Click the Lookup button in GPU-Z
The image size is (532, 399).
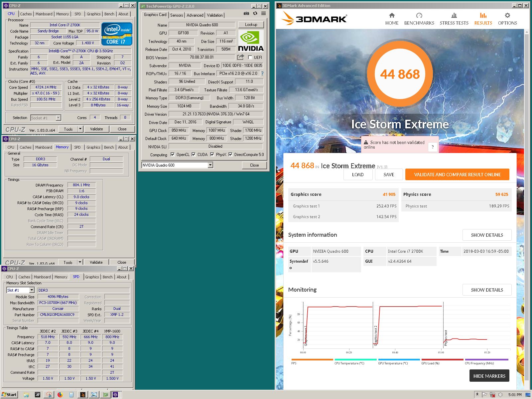pos(251,25)
